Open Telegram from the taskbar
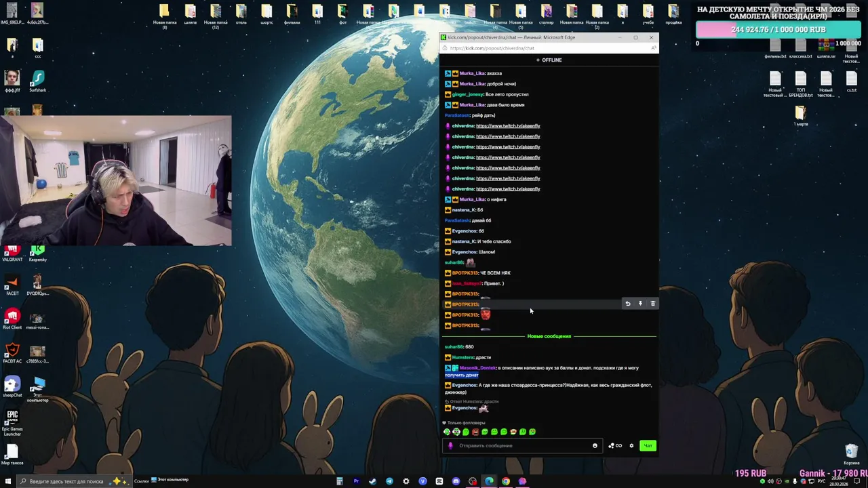 coord(389,481)
